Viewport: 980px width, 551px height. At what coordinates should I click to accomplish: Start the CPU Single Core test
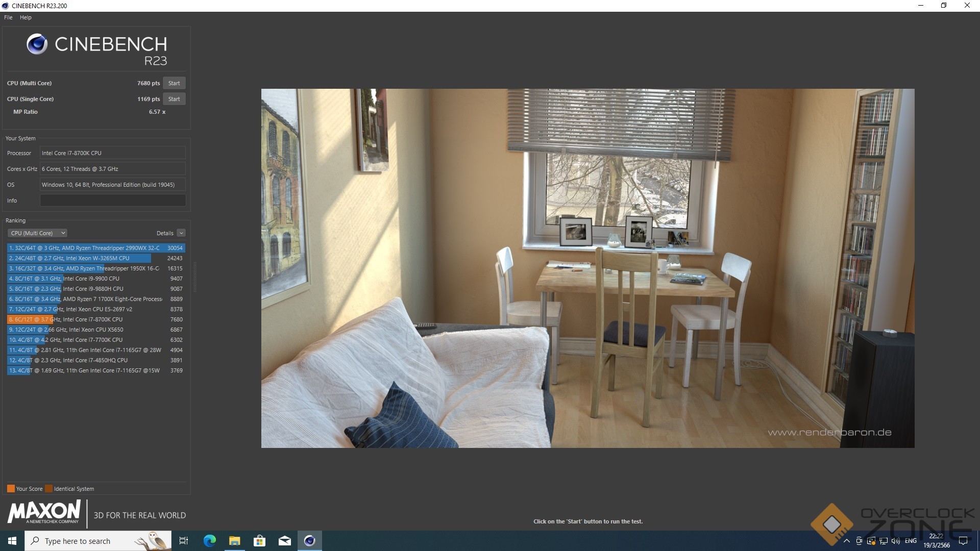(174, 99)
